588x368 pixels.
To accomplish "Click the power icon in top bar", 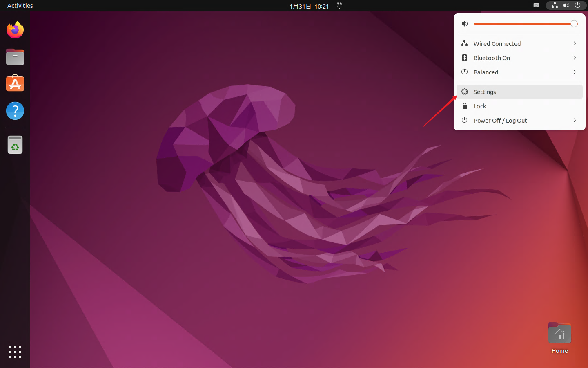I will click(577, 6).
